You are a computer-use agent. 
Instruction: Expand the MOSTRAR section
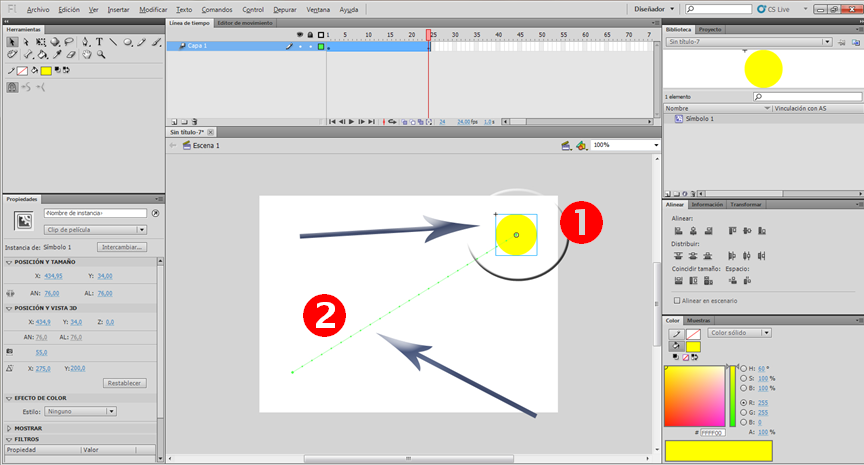(9, 428)
